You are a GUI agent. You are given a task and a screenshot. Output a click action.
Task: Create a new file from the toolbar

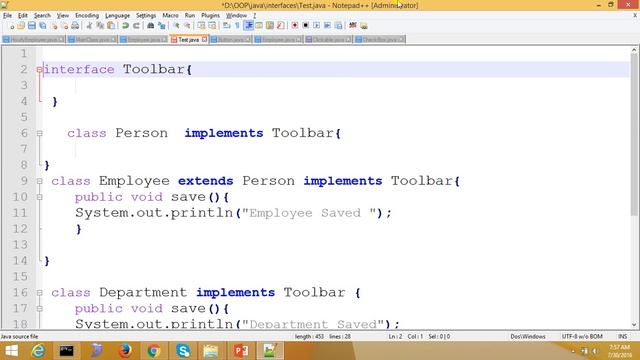click(11, 26)
